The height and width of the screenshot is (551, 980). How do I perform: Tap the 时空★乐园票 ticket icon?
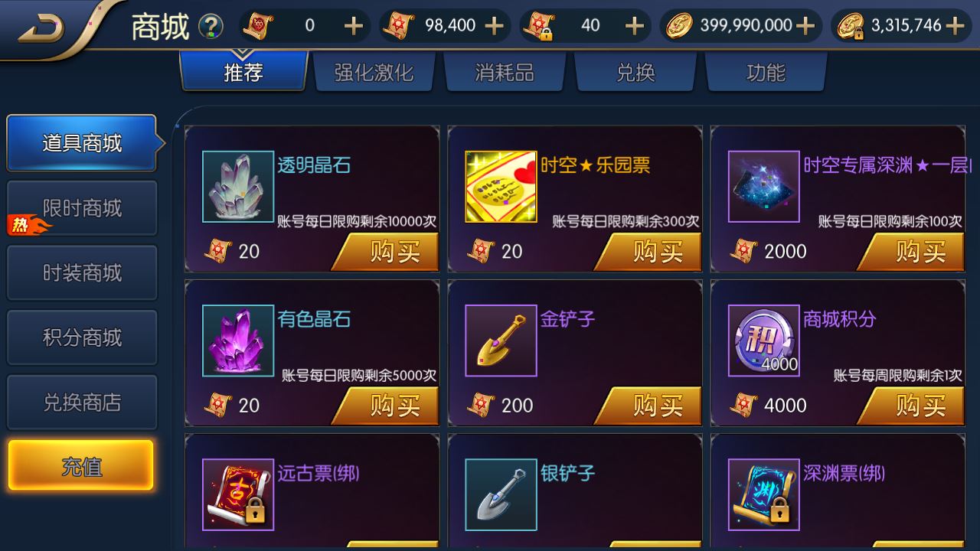tap(501, 187)
